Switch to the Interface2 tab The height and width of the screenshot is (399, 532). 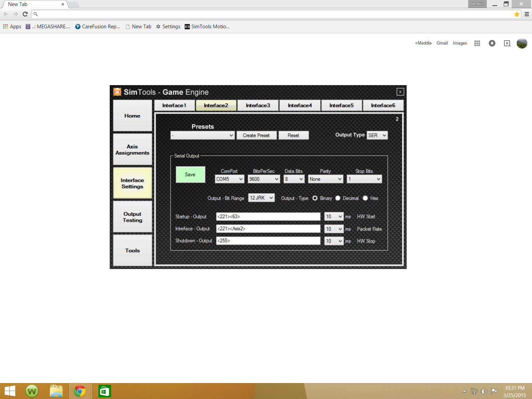[x=216, y=105]
